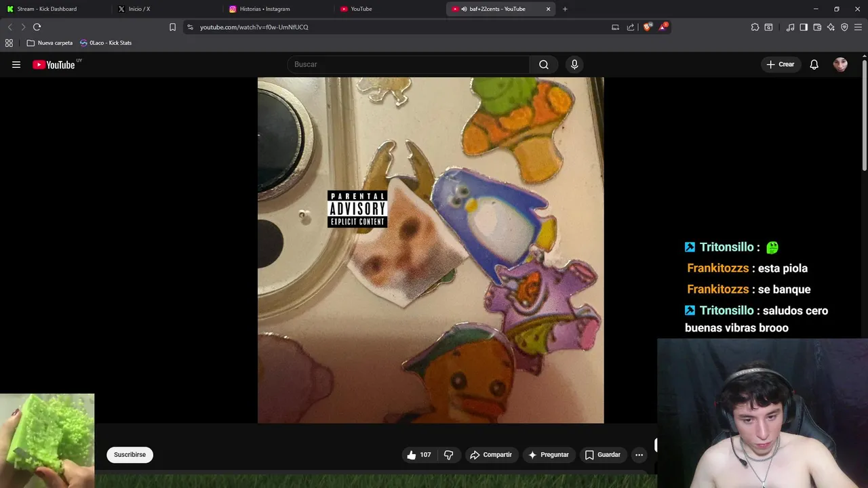
Task: Reload the page
Action: click(x=37, y=27)
